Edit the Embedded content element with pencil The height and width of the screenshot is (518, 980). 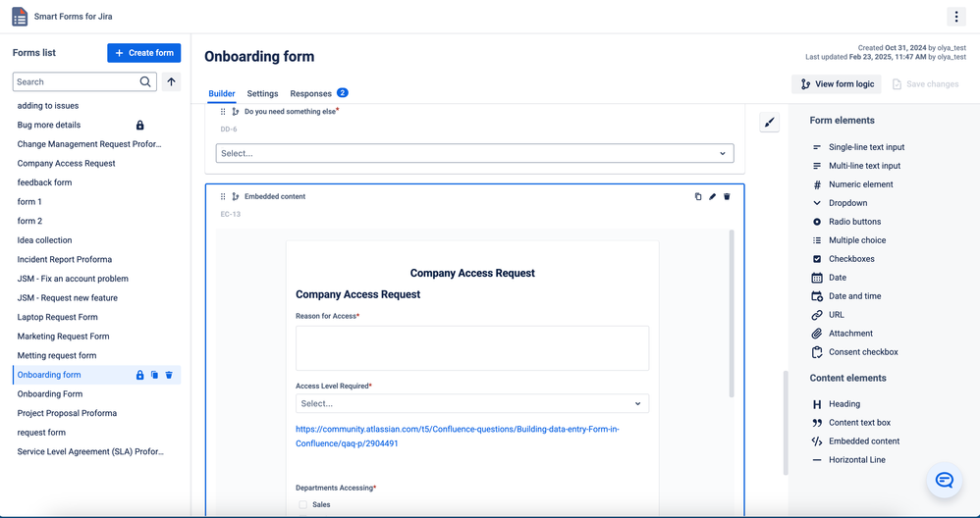[713, 196]
